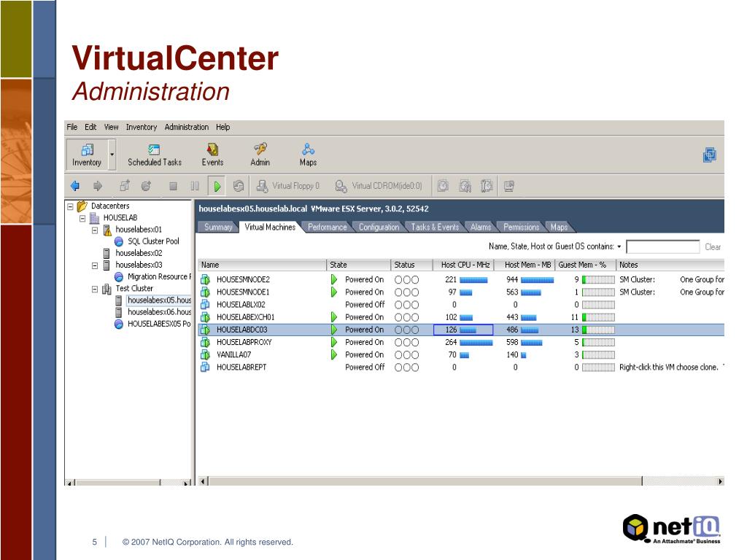Open the Inventory view button

point(87,155)
